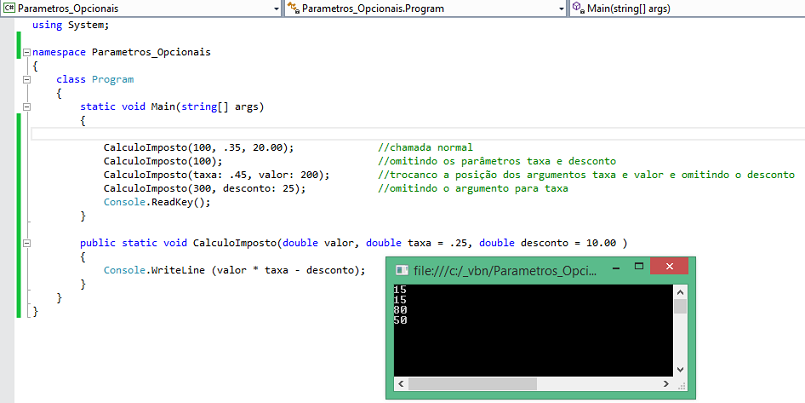
Task: Collapse the CalculoImposto method block
Action: tap(27, 243)
